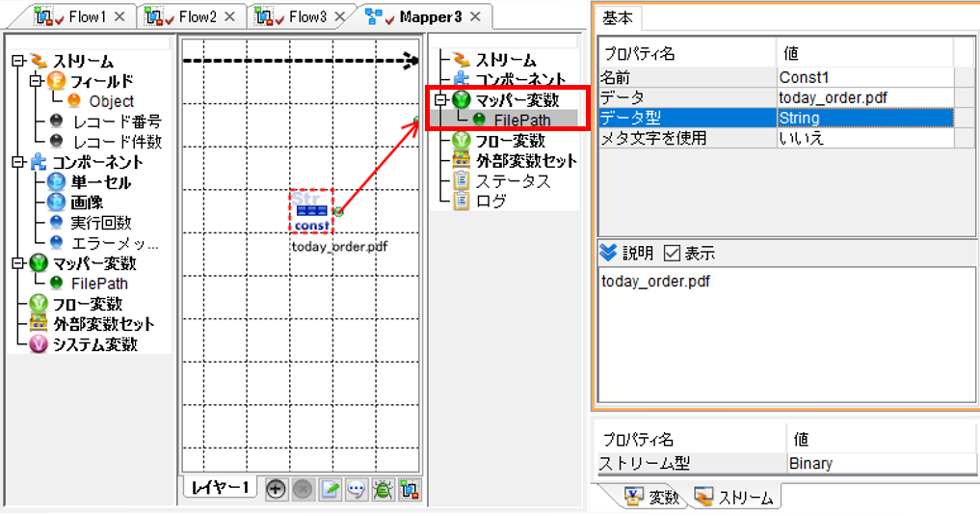The height and width of the screenshot is (516, 980).
Task: Click the 外部変数セット icon in right tree
Action: (x=462, y=160)
